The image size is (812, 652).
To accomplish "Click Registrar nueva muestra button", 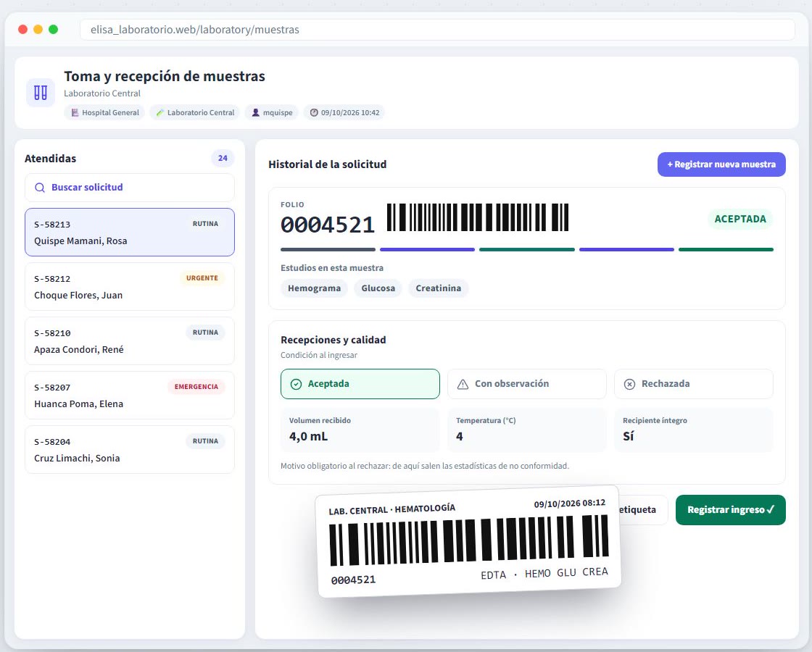I will (721, 164).
